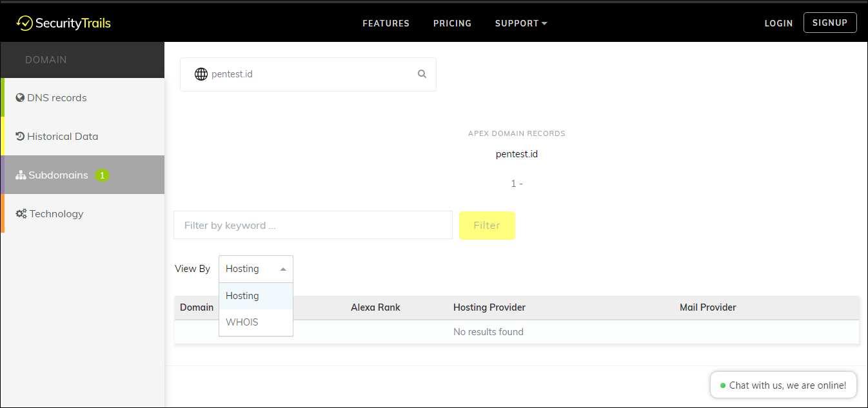
Task: Click the yellow Filter button
Action: (487, 226)
